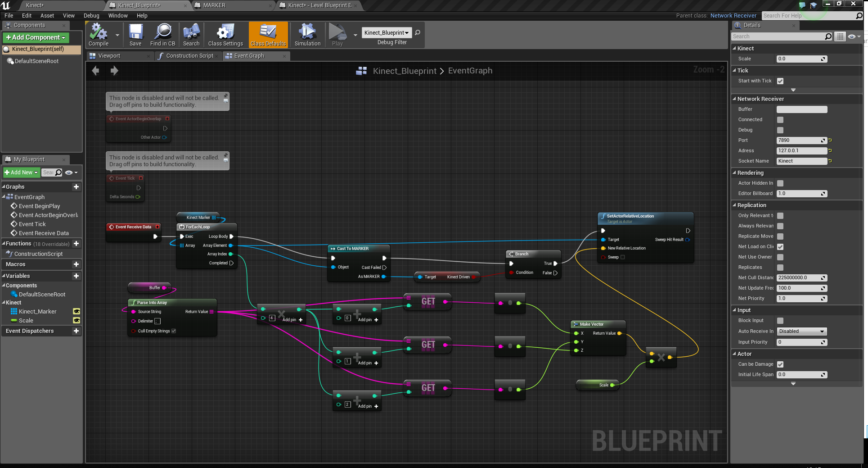Click the Adress value field
Viewport: 868px width, 468px height.
(x=801, y=151)
